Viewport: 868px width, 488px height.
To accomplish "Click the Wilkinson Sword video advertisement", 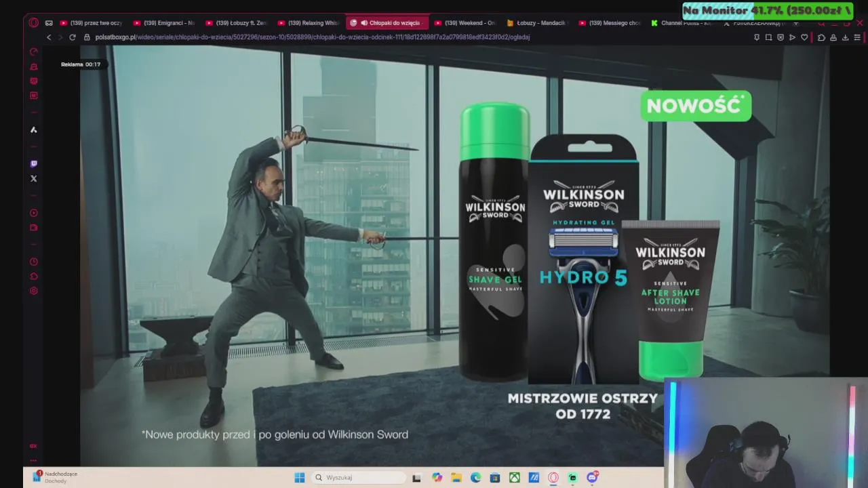I will (x=454, y=256).
